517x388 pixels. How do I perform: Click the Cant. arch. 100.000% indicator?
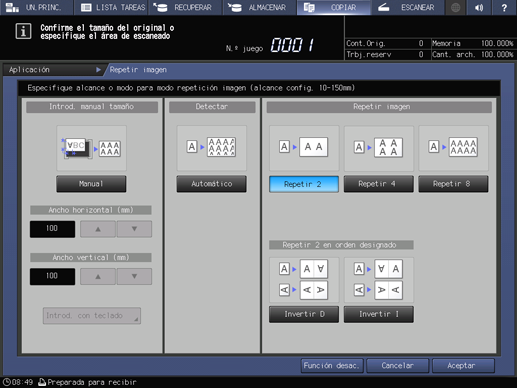(473, 54)
